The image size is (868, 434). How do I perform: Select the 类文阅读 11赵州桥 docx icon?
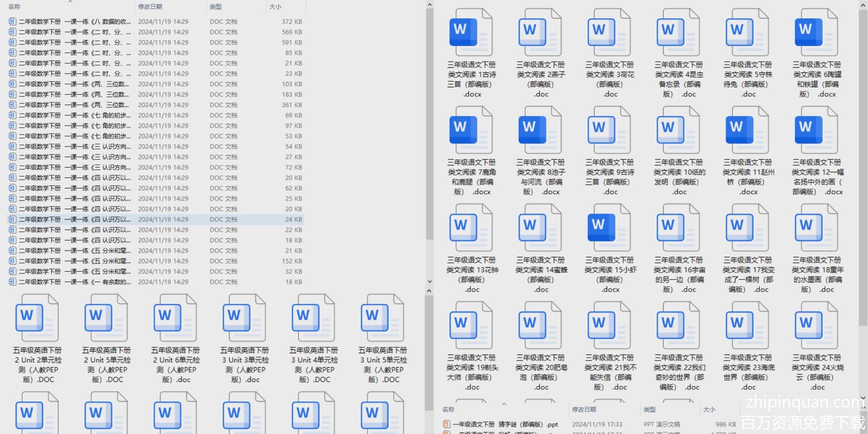pos(747,130)
